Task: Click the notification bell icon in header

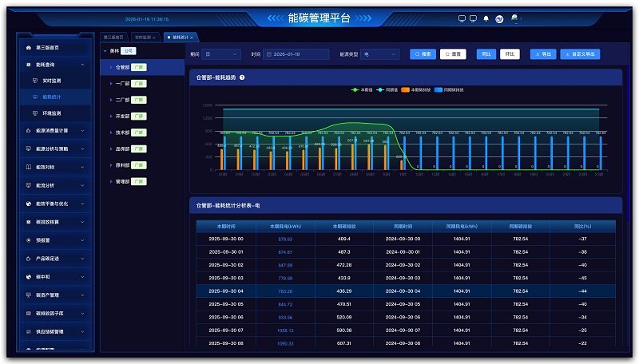Action: point(486,18)
